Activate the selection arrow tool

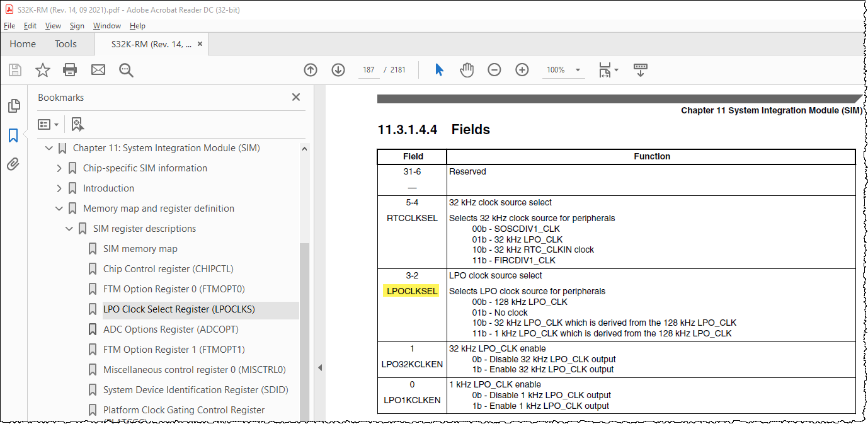click(x=438, y=70)
